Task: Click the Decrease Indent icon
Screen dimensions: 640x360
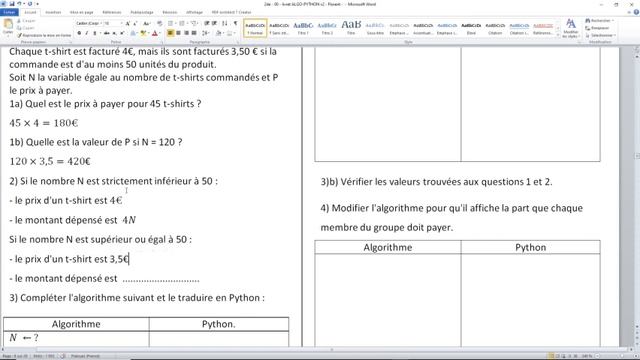Action: [207, 24]
